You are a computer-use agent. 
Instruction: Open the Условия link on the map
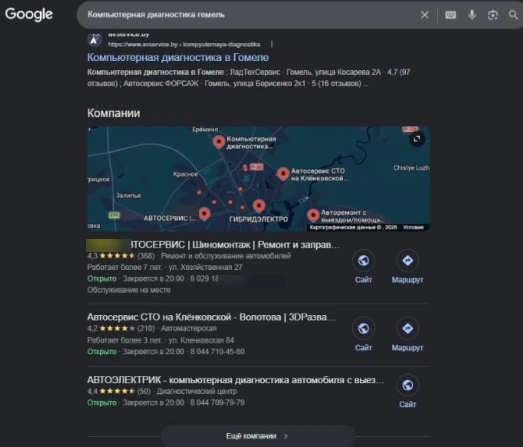click(413, 228)
